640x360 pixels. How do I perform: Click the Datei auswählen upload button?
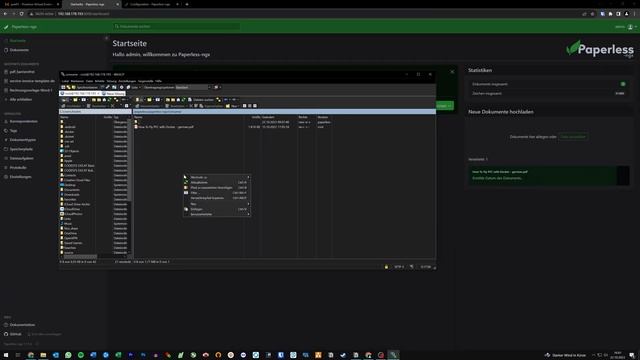pyautogui.click(x=573, y=137)
